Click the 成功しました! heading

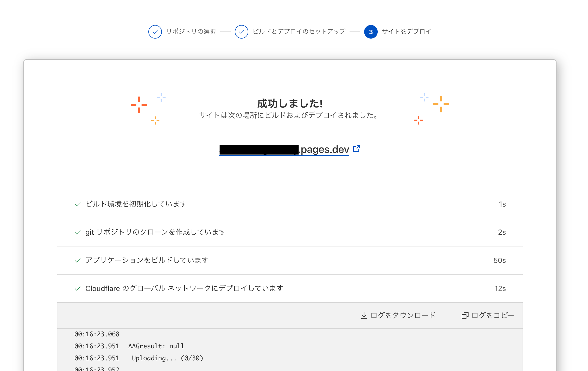pos(290,103)
